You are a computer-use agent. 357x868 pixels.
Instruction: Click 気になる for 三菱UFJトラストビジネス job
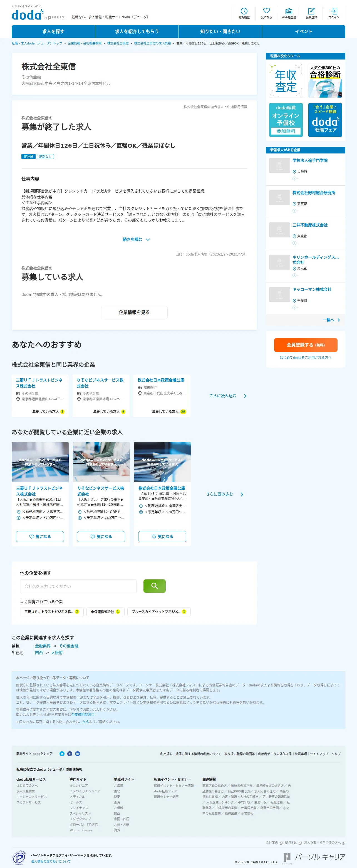click(40, 536)
